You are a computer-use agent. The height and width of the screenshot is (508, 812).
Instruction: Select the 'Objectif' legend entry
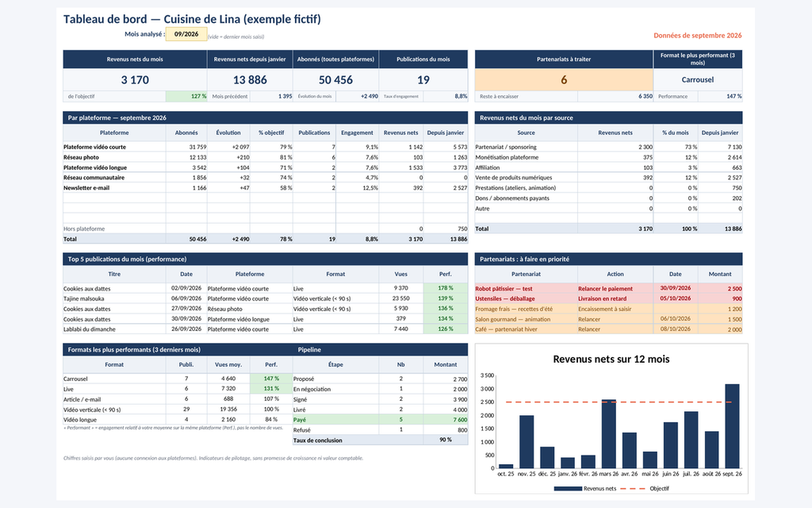pyautogui.click(x=644, y=488)
